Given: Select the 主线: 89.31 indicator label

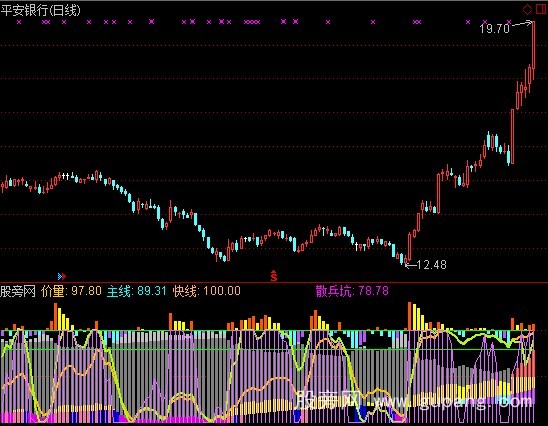Looking at the screenshot, I should [x=137, y=291].
